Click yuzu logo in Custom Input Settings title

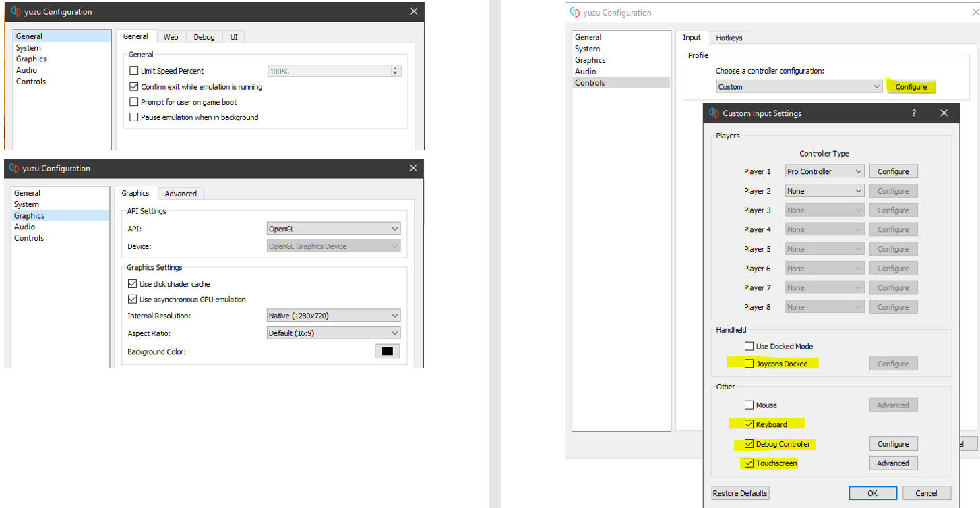tap(714, 113)
